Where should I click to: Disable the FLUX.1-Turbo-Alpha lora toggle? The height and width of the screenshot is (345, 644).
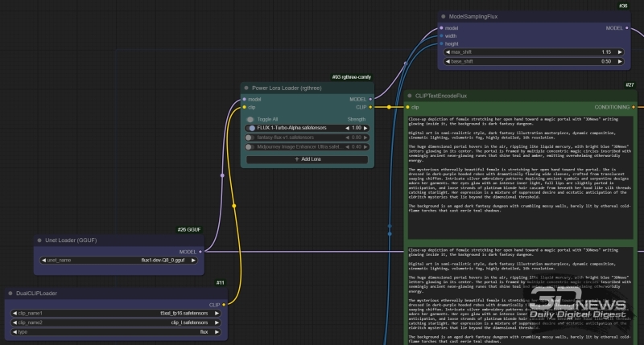point(251,127)
